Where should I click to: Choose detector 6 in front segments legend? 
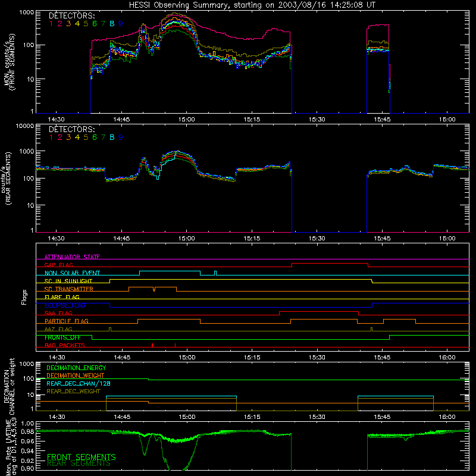(x=95, y=24)
